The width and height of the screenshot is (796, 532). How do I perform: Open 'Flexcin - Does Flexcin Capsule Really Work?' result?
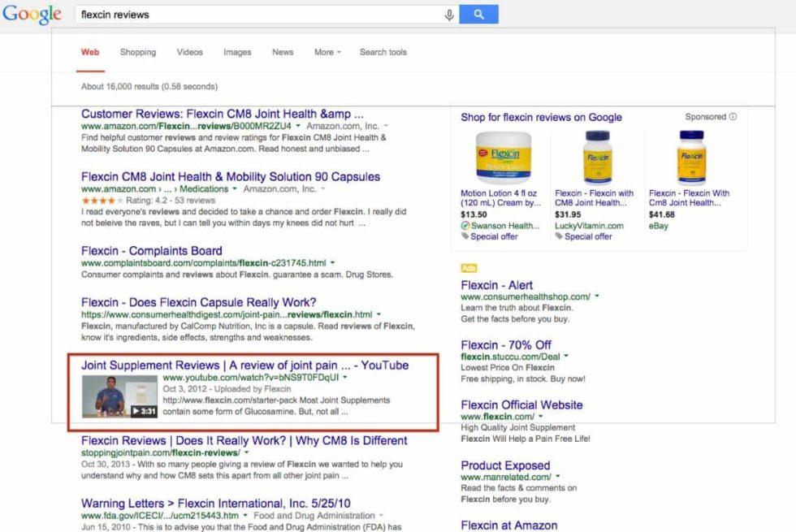[x=198, y=302]
